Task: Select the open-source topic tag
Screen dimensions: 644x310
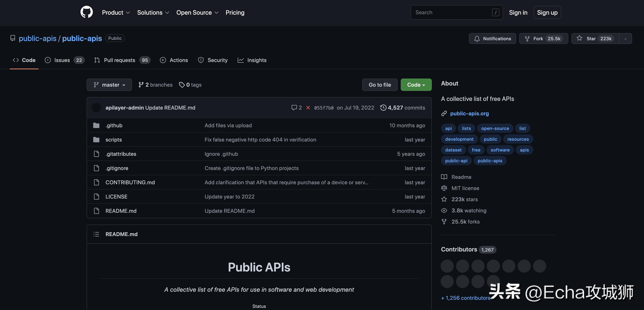Action: tap(495, 128)
